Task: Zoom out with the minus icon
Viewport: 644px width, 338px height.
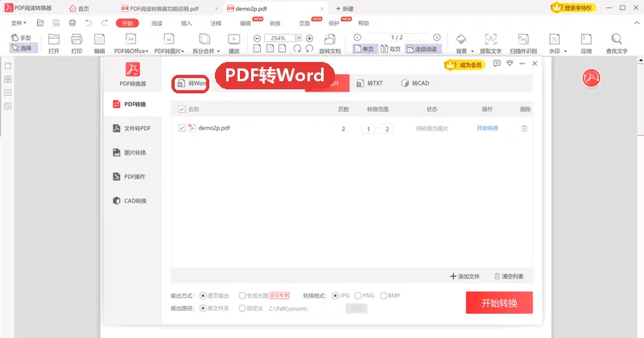Action: coord(257,38)
